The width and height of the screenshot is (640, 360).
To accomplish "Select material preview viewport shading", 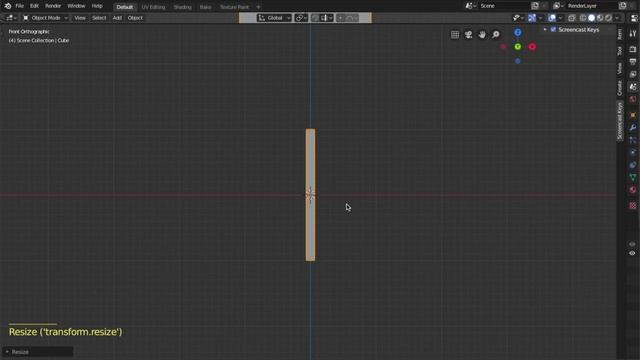I will coord(600,18).
